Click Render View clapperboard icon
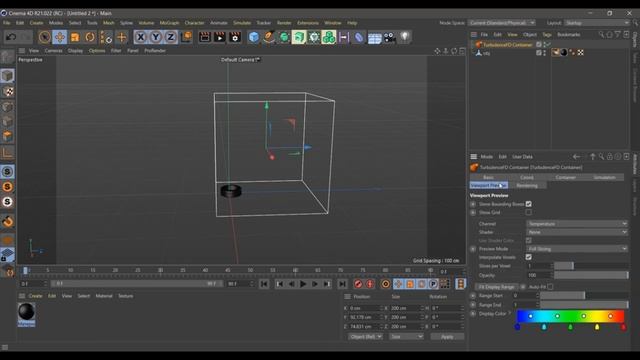 [x=205, y=37]
